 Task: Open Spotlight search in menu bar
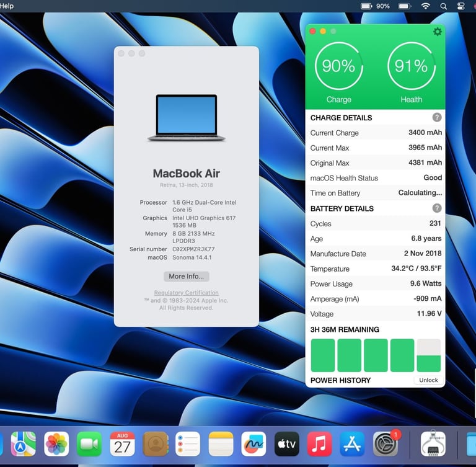click(443, 6)
